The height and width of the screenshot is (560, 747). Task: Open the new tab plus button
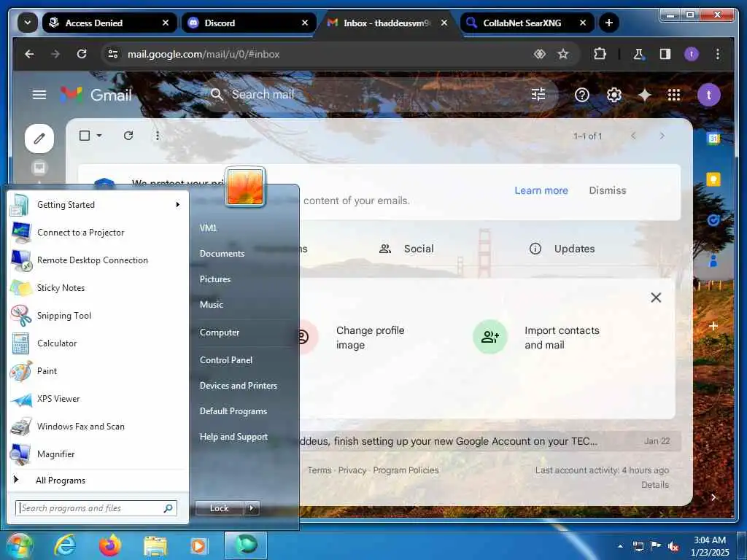coord(608,23)
